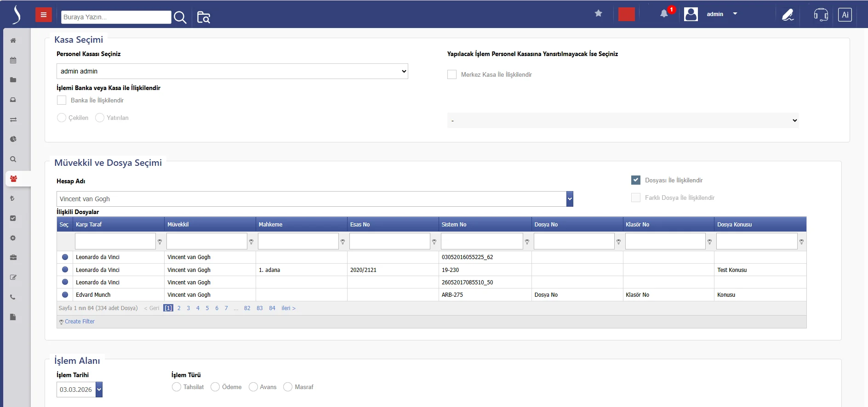Click the favorites star icon
Viewport: 868px width, 407px height.
pos(598,13)
